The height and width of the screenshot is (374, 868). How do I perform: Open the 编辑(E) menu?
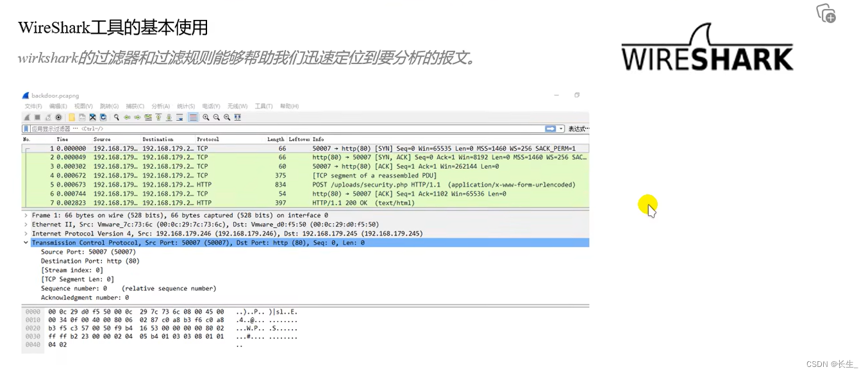(58, 106)
